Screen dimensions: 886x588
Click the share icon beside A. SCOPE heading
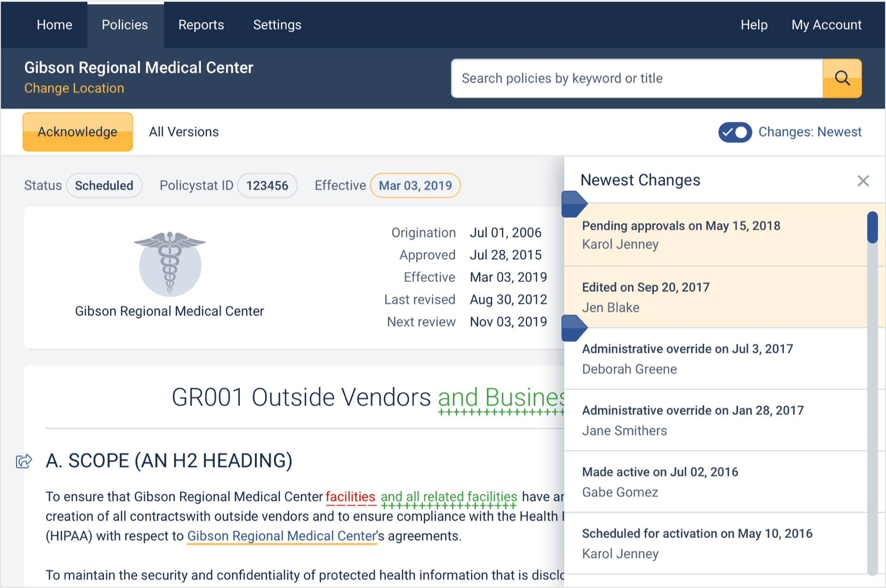[24, 461]
